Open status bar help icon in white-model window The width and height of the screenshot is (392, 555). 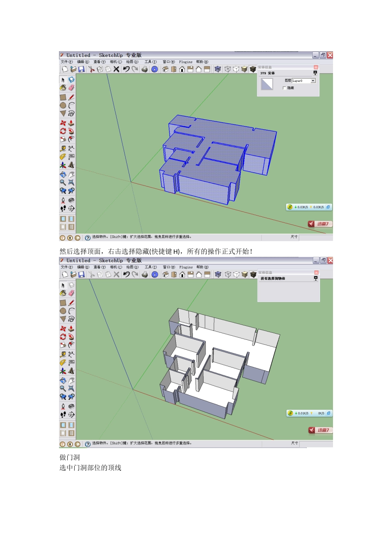87,444
